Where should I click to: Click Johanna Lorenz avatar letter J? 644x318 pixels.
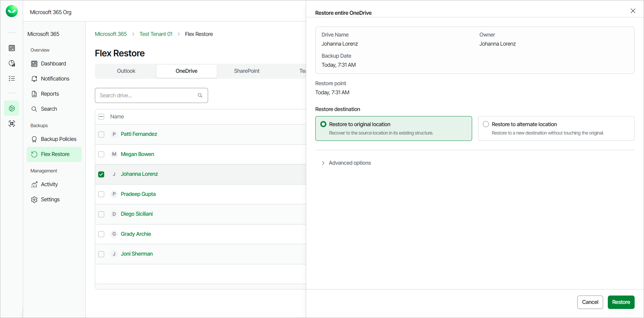[x=114, y=174]
